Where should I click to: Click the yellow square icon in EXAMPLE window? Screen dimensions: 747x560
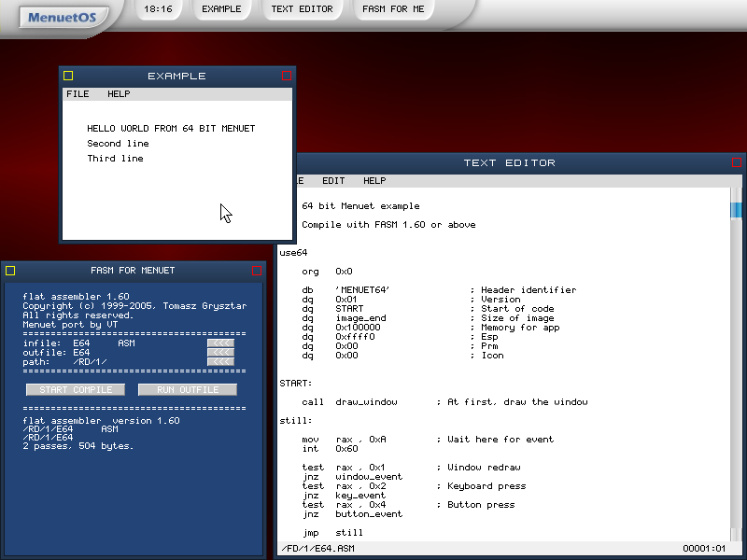[x=68, y=76]
